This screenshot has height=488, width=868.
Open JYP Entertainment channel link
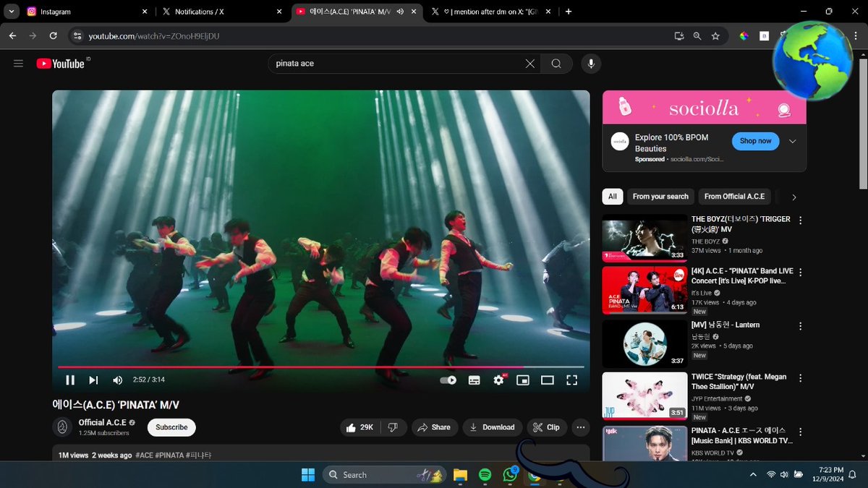pyautogui.click(x=717, y=398)
